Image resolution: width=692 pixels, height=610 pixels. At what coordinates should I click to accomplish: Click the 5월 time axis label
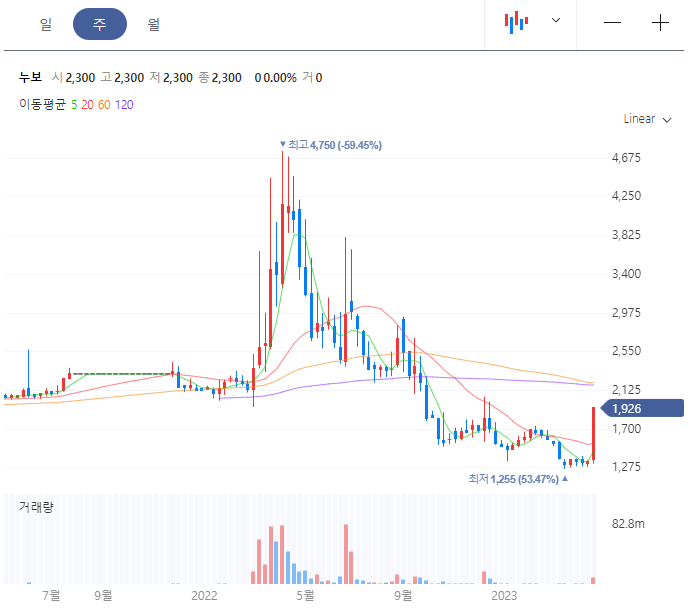(x=305, y=596)
